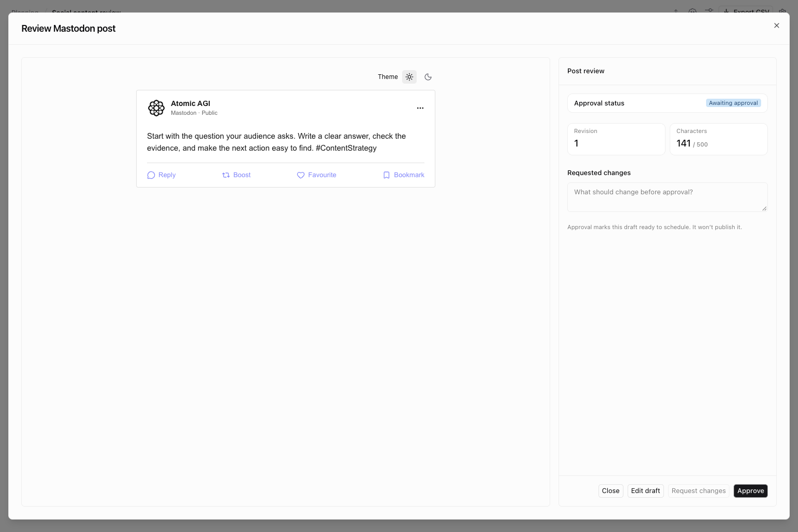Switch preview to dark theme moon icon
This screenshot has width=798, height=532.
[x=428, y=77]
